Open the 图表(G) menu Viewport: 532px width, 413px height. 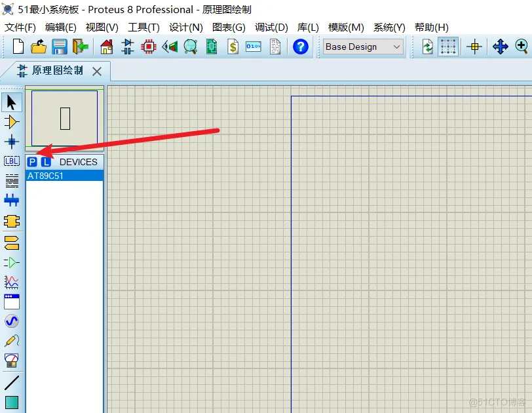point(229,27)
